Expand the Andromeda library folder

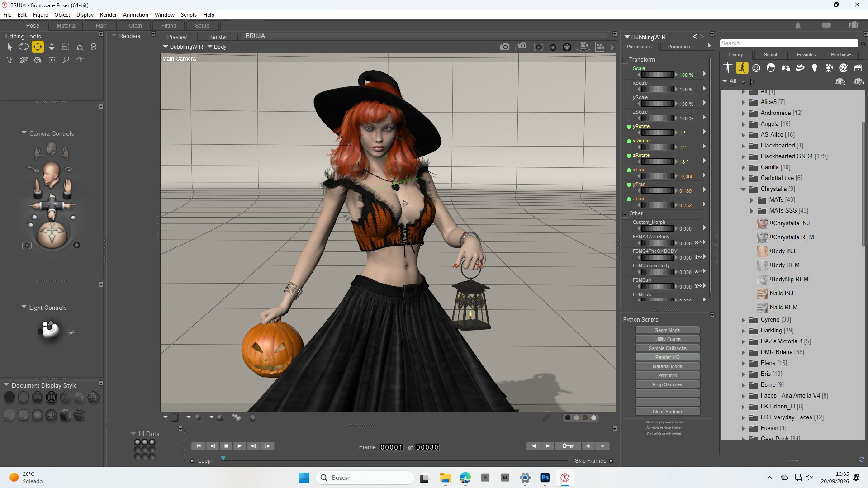[x=743, y=113]
